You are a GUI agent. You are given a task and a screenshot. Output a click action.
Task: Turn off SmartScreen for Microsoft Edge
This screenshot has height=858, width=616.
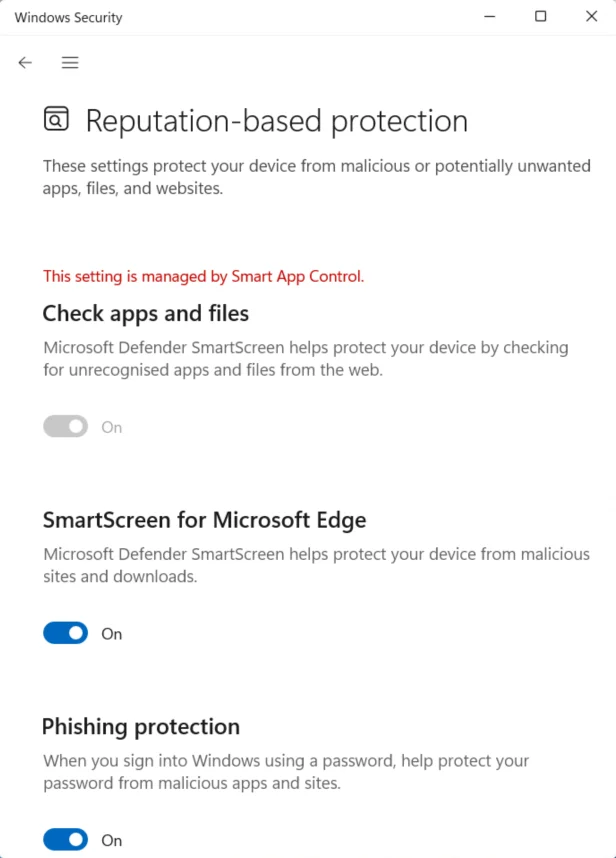click(x=66, y=633)
